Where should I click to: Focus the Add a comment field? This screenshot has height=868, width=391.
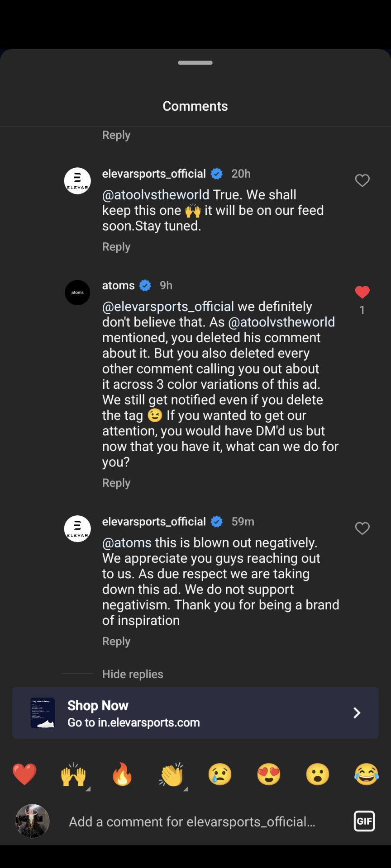tap(192, 821)
